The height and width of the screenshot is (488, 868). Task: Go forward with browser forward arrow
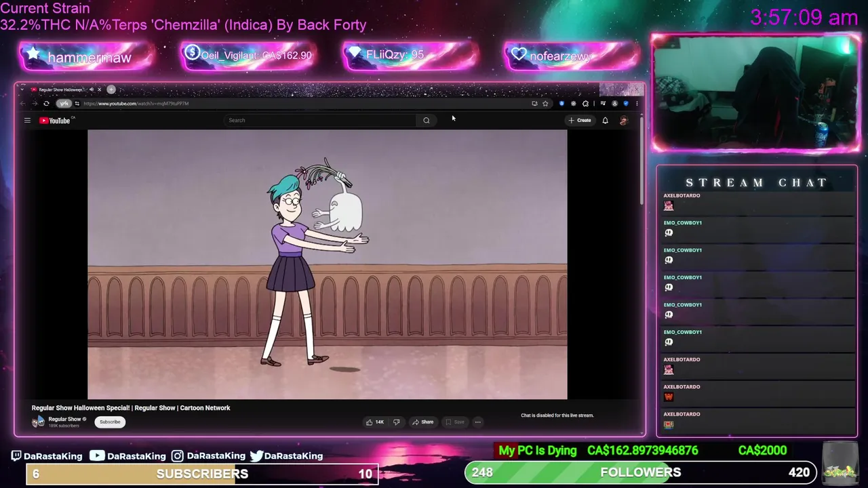[34, 104]
